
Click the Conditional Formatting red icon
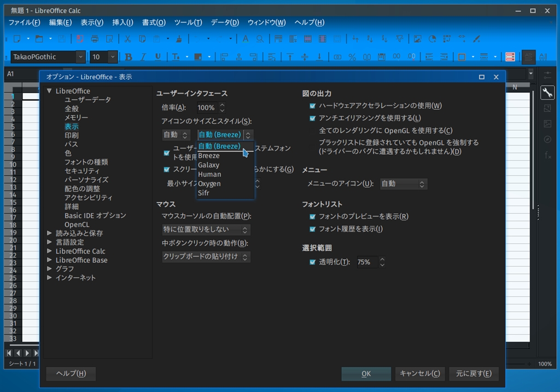(510, 57)
